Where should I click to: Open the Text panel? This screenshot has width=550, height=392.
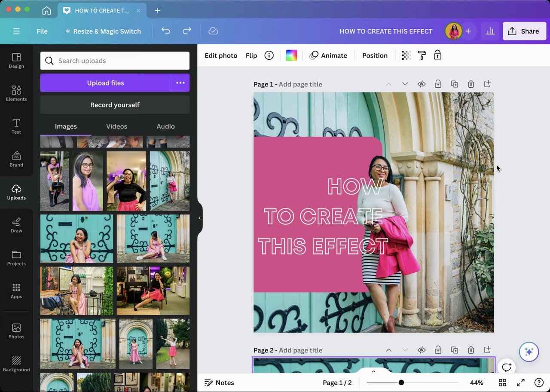16,126
